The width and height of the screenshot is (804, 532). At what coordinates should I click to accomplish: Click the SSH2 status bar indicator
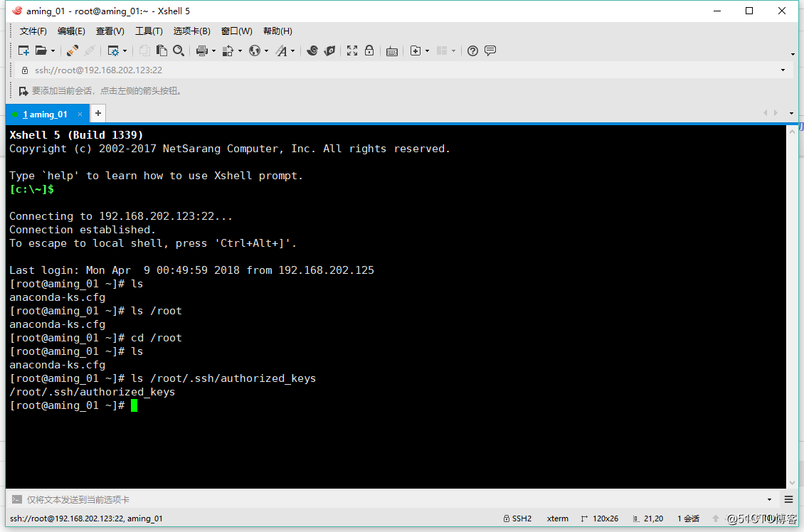click(x=517, y=518)
